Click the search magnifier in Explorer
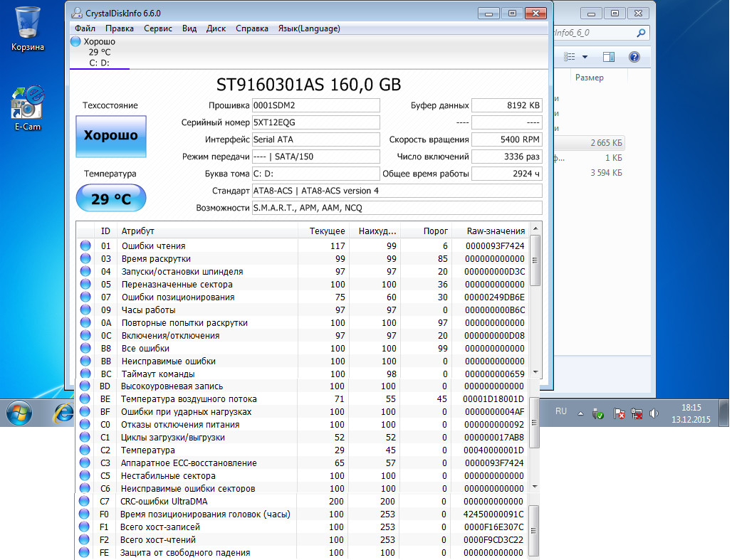The image size is (732, 560). (641, 33)
